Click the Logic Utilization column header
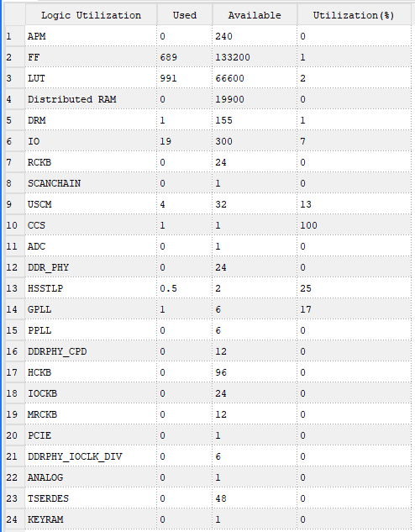The height and width of the screenshot is (532, 415). coord(91,15)
